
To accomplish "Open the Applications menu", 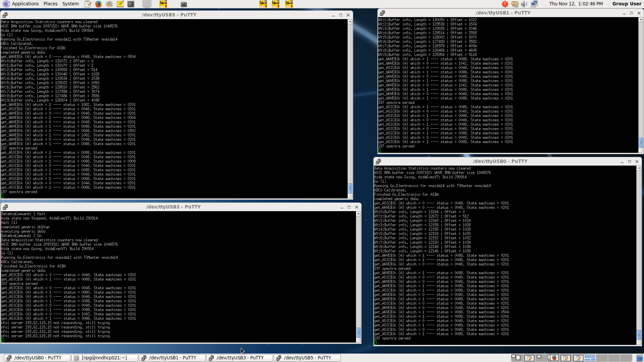I will 25,4.
